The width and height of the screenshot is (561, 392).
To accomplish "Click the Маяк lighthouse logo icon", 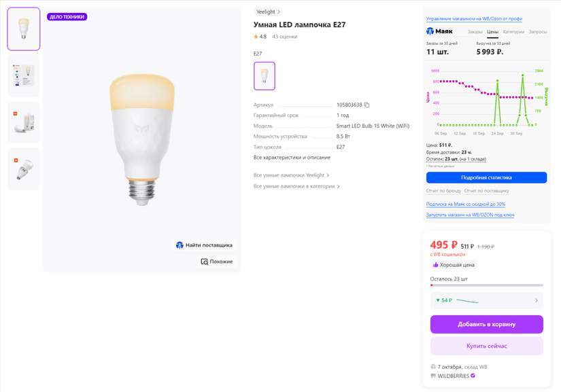I will (x=430, y=31).
